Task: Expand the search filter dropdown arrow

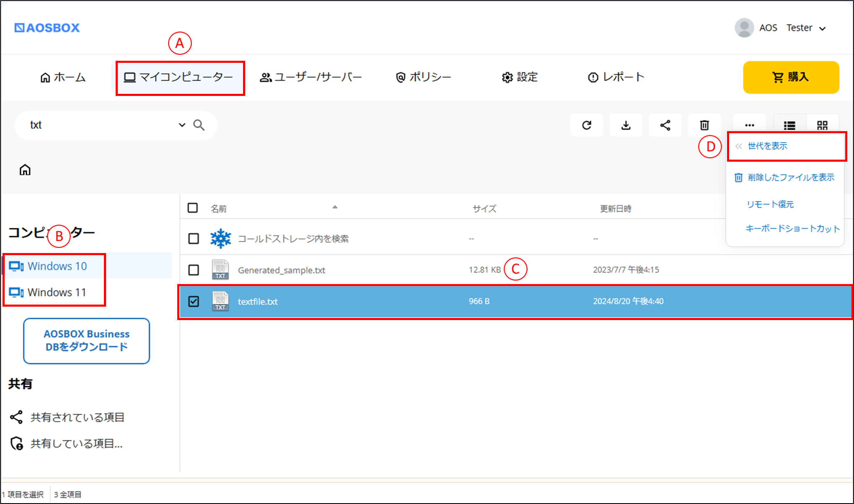Action: tap(182, 125)
